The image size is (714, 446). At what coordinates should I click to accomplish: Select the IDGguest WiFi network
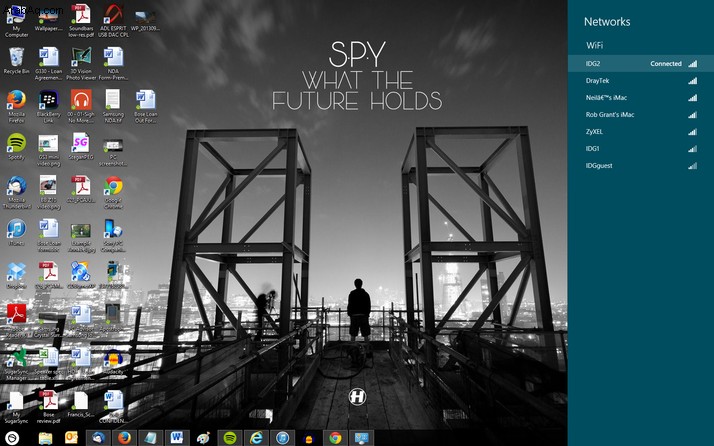[641, 165]
